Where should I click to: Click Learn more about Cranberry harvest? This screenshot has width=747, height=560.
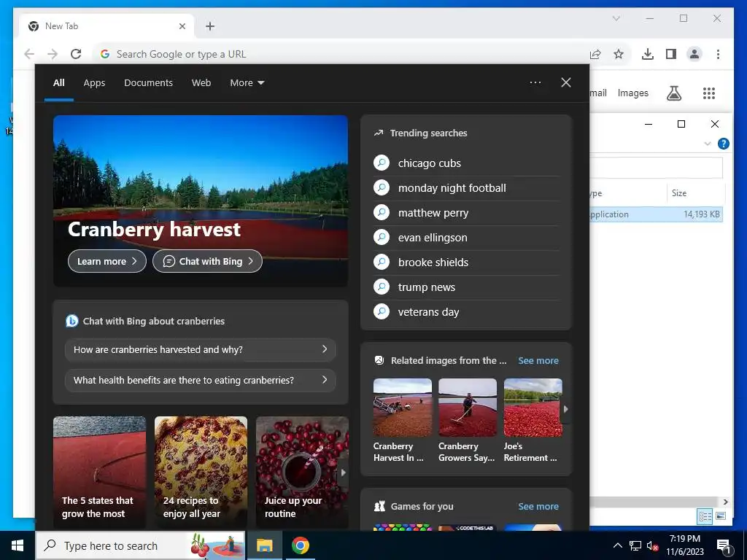click(107, 261)
